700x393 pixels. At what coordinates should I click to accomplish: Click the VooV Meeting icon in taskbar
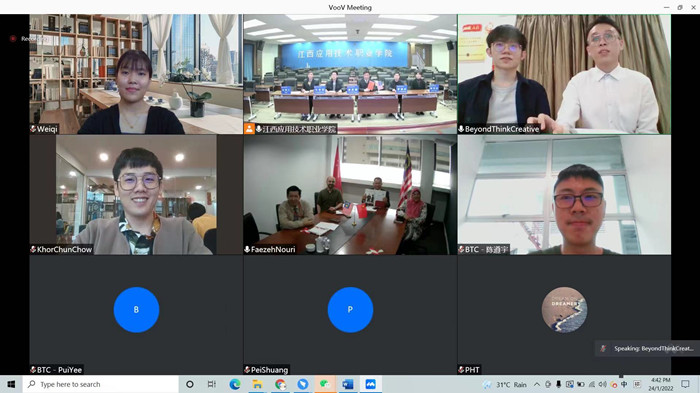[370, 384]
